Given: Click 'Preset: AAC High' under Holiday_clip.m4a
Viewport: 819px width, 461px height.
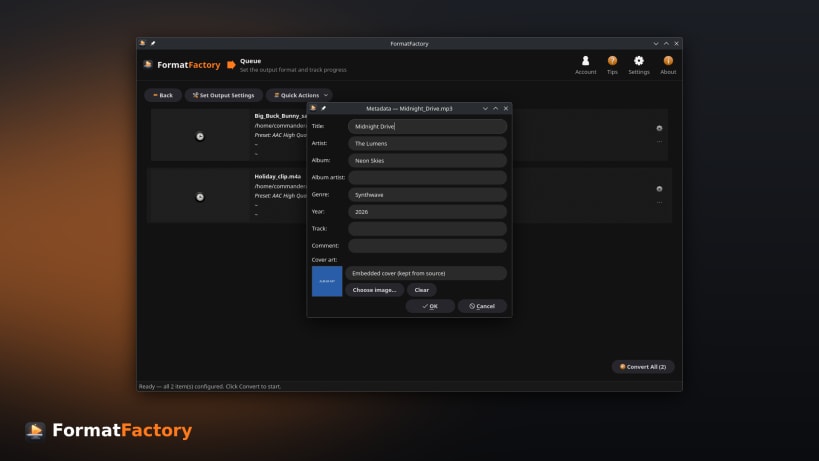Looking at the screenshot, I should (x=274, y=196).
